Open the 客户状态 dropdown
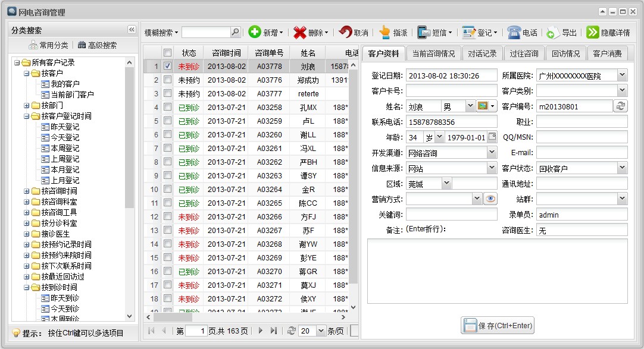 point(622,168)
